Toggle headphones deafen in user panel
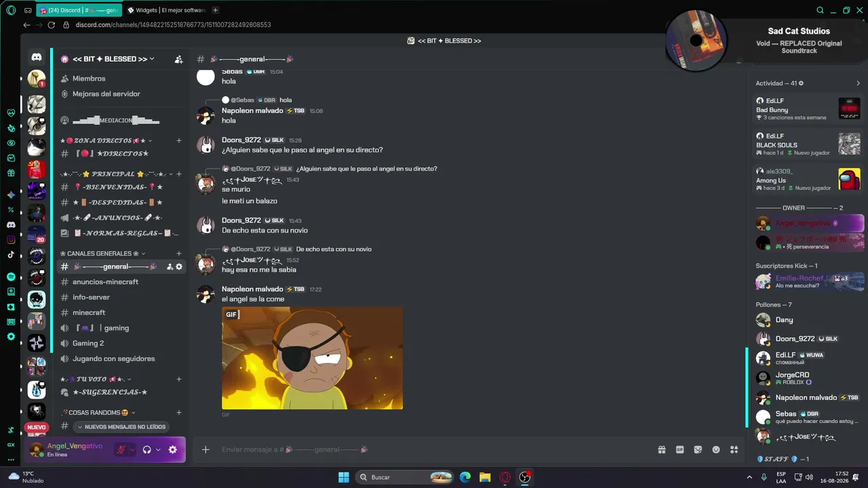The image size is (868, 488). pos(146,449)
